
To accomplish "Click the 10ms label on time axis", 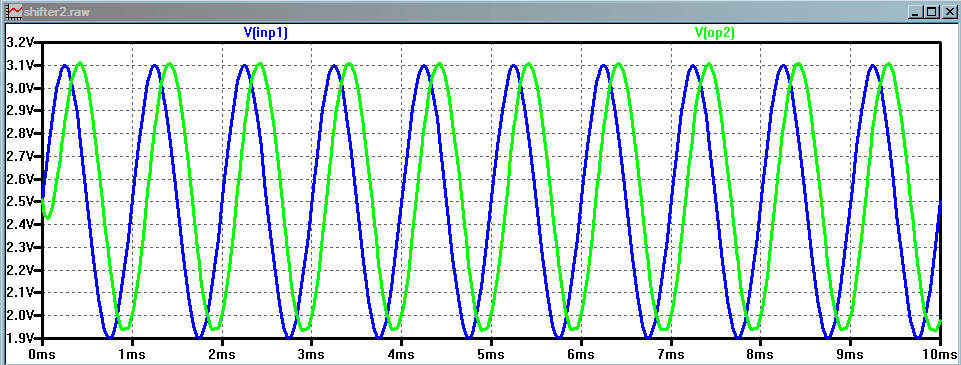I will click(939, 355).
